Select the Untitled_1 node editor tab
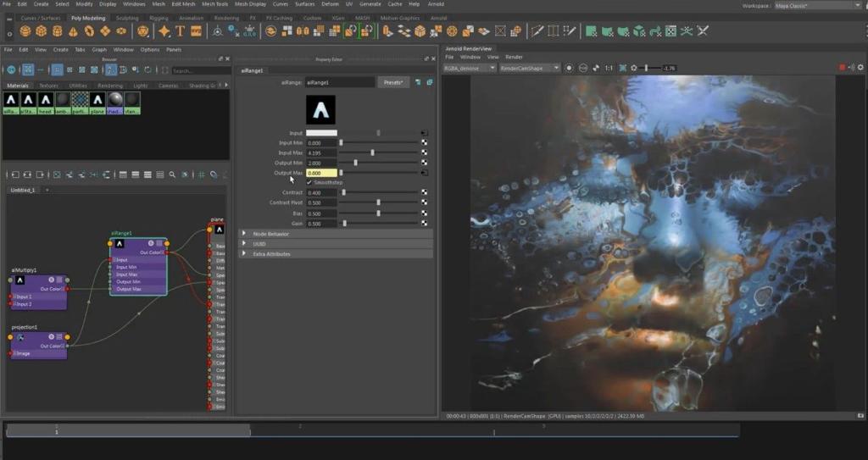Viewport: 868px width, 460px height. [x=23, y=190]
